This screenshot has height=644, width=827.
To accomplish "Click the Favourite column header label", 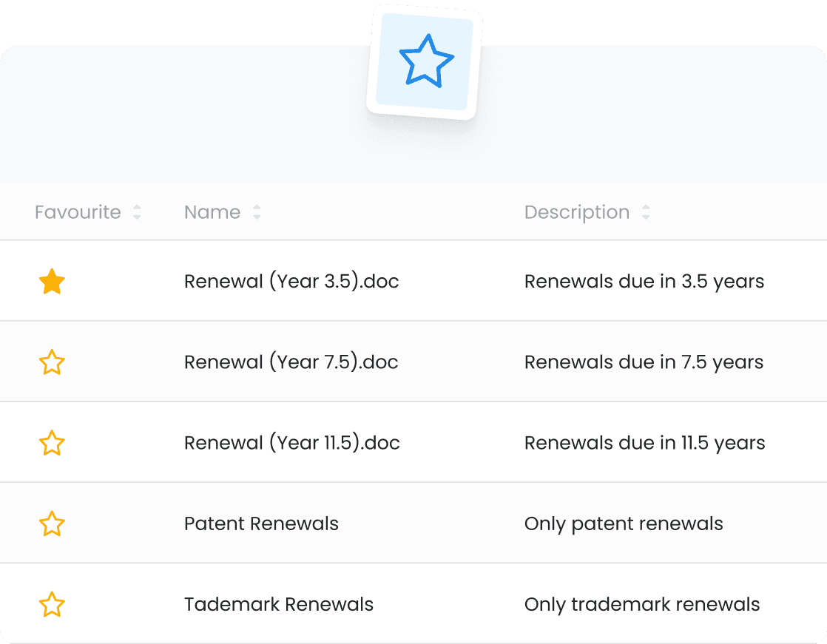I will click(78, 212).
